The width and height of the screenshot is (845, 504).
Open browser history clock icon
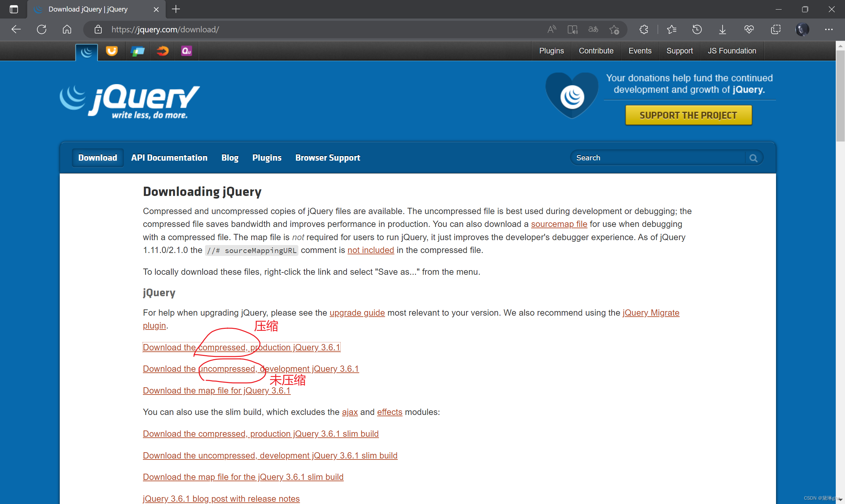pyautogui.click(x=697, y=30)
